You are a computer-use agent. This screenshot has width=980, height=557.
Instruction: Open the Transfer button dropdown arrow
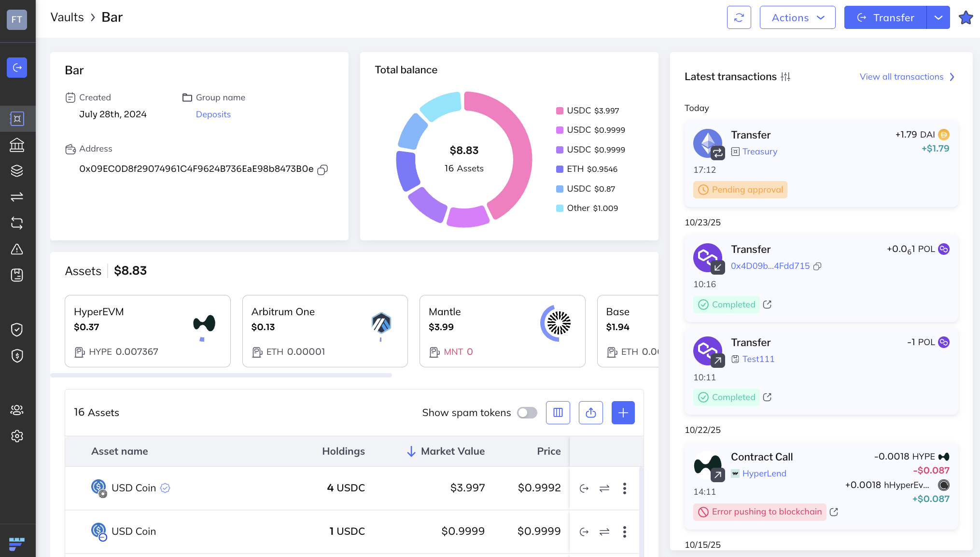coord(938,17)
